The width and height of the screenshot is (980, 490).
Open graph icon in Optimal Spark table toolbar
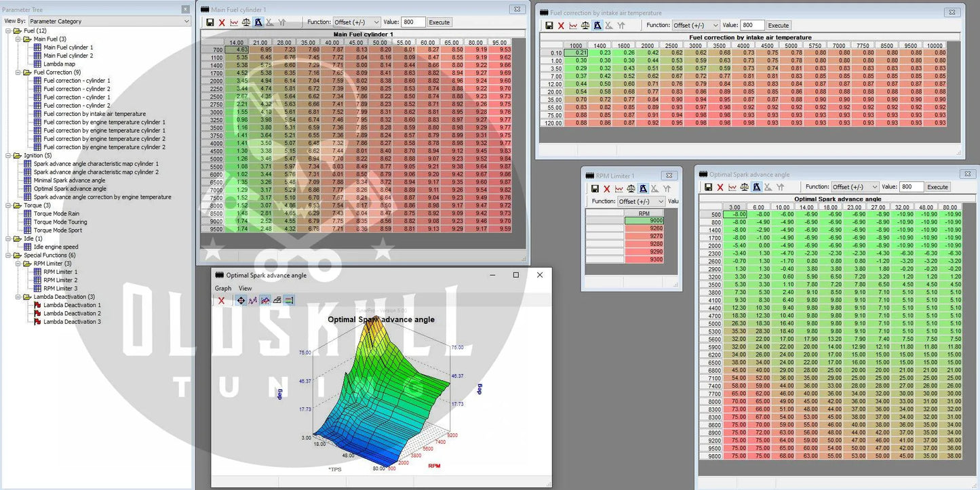pos(732,187)
